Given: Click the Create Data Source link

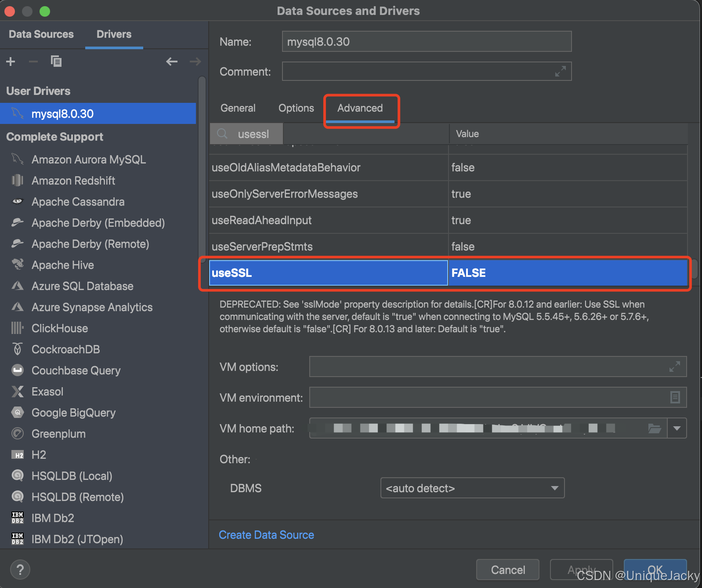Looking at the screenshot, I should (x=267, y=535).
